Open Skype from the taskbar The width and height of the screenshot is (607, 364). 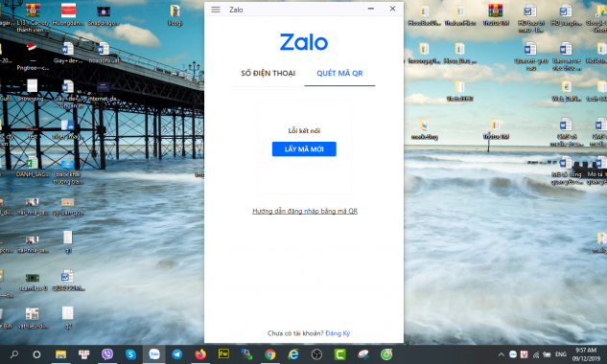[130, 354]
